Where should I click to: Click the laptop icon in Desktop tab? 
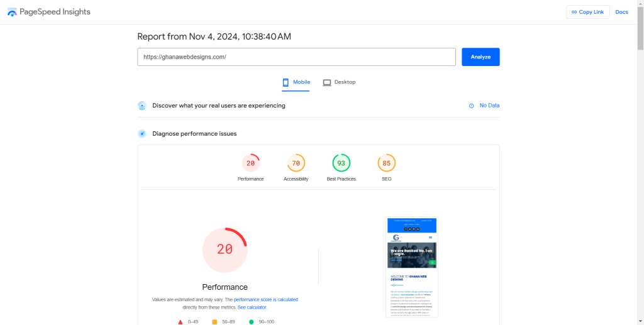pyautogui.click(x=327, y=82)
